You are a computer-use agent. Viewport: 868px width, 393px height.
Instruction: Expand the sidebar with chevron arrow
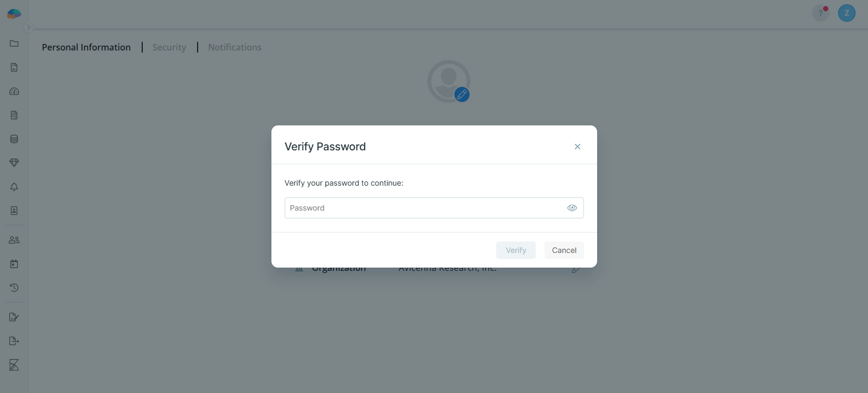pyautogui.click(x=29, y=28)
